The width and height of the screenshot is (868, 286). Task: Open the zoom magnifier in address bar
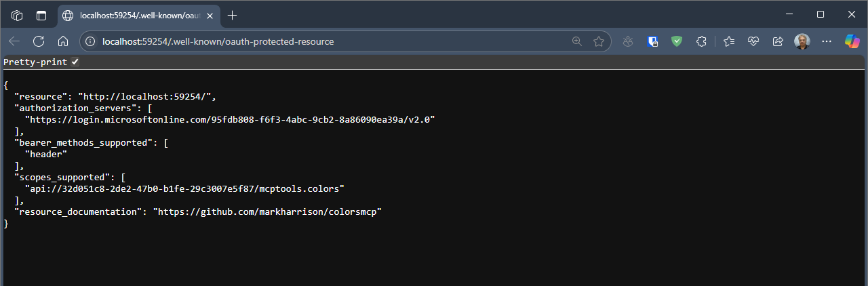click(x=577, y=41)
